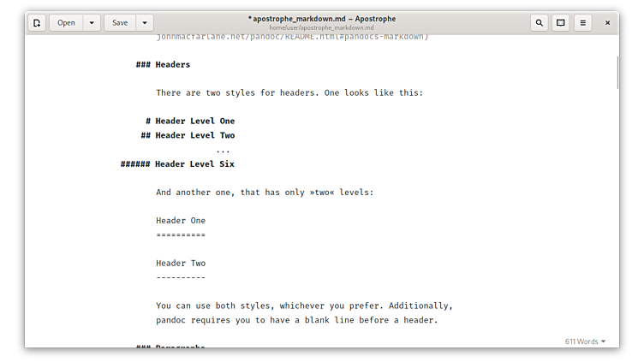Image resolution: width=644 pixels, height=362 pixels.
Task: Click on the '# Header Level One' line
Action: (190, 121)
